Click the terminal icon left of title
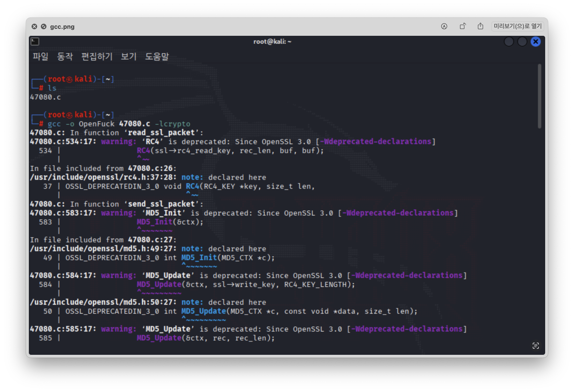 (35, 42)
